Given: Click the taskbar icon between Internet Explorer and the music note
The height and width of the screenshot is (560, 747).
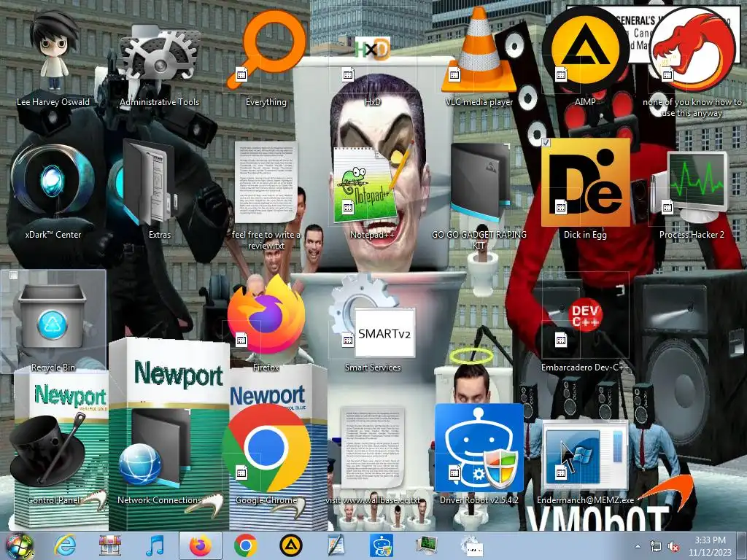Looking at the screenshot, I should [x=110, y=545].
